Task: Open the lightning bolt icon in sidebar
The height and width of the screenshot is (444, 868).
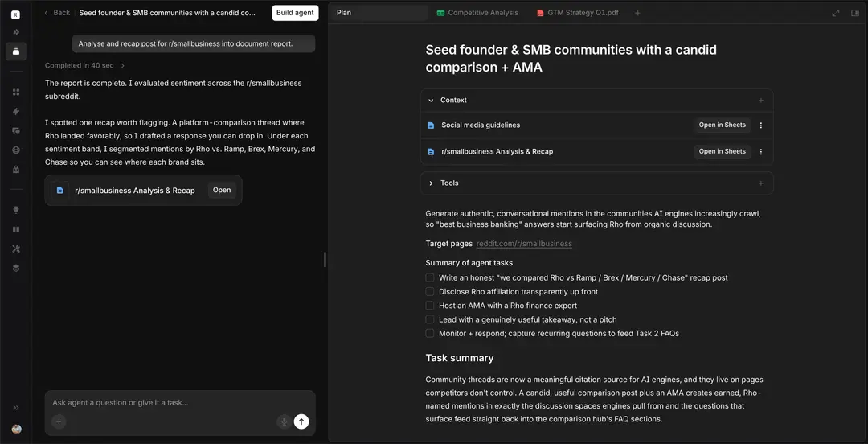Action: click(15, 112)
